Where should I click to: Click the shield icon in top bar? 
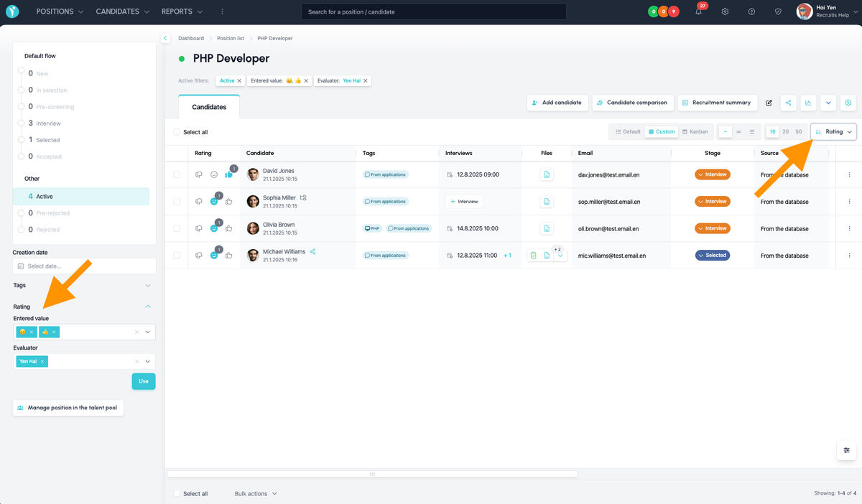pos(778,11)
